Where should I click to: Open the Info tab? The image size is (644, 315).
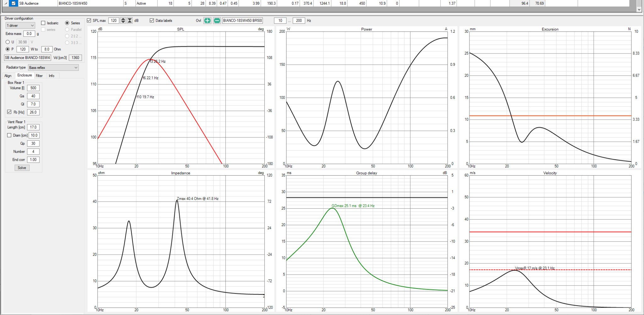[52, 76]
